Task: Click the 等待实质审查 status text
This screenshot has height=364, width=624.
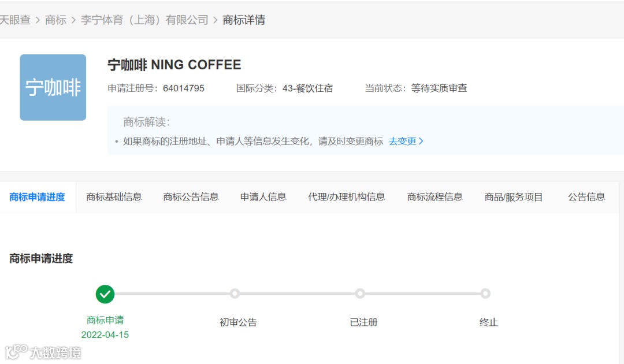Action: point(439,88)
